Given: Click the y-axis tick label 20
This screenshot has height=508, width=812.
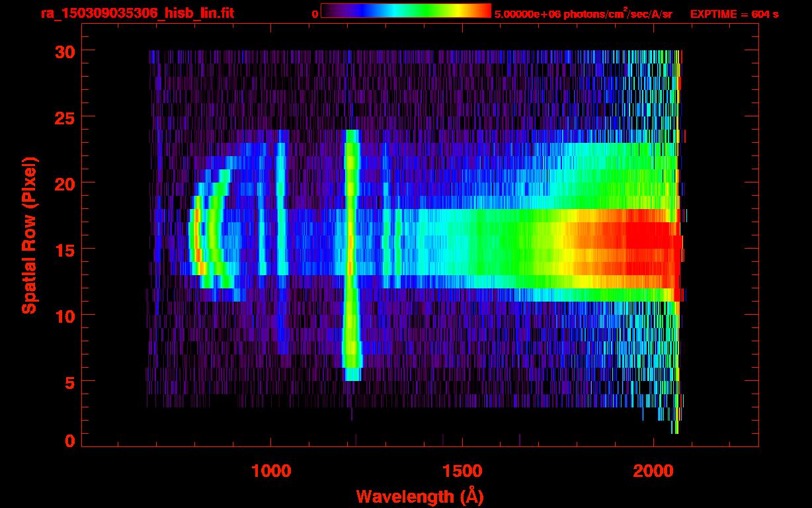Looking at the screenshot, I should [63, 183].
